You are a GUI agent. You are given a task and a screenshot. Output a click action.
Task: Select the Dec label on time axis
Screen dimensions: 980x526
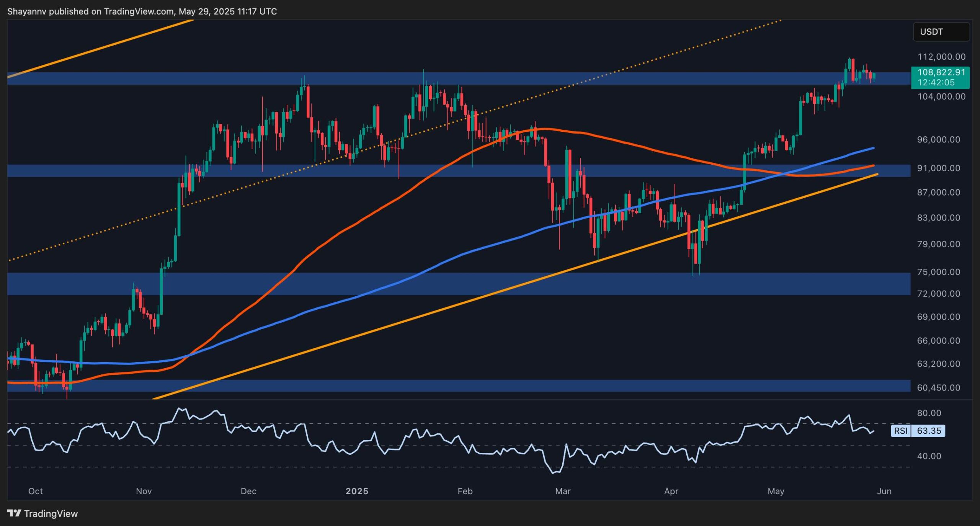[248, 491]
